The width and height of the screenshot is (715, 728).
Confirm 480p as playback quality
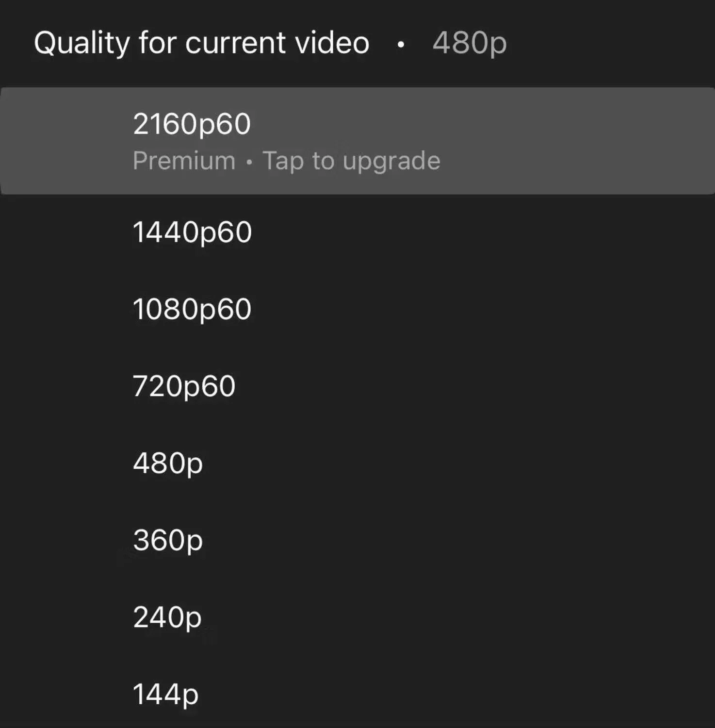pyautogui.click(x=167, y=463)
